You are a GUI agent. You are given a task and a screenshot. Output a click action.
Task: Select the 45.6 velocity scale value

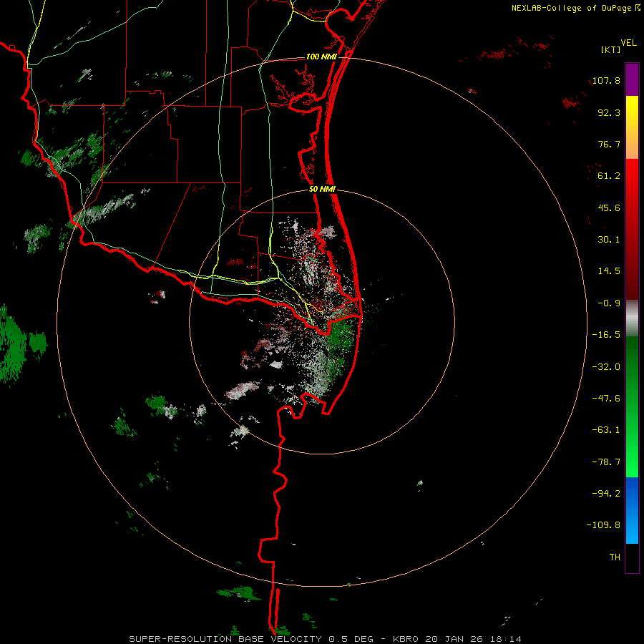pos(609,208)
